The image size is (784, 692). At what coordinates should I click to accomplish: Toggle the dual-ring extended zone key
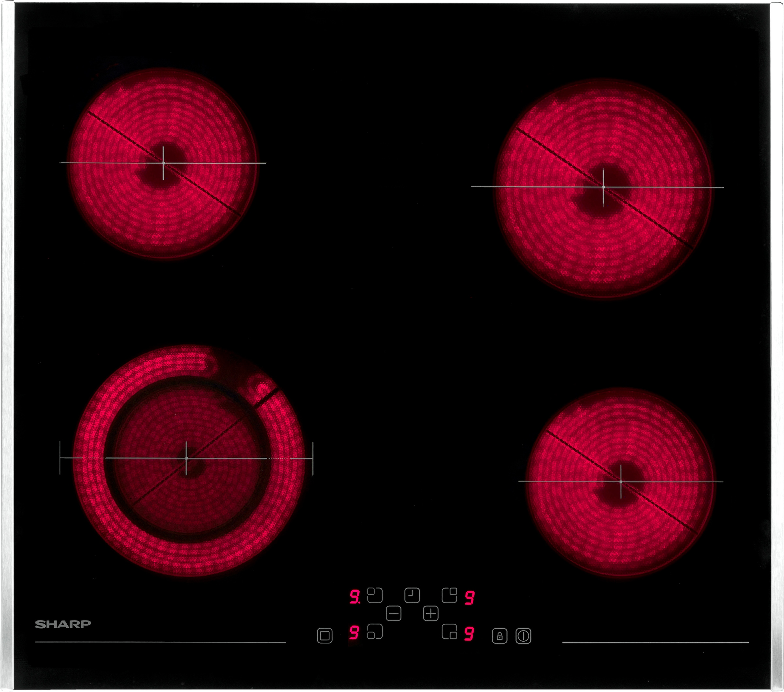pos(324,635)
